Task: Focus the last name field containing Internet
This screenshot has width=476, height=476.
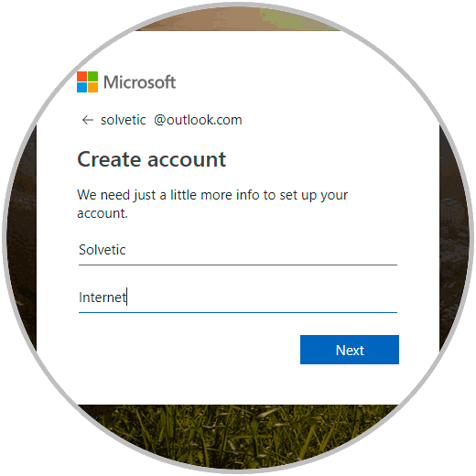Action: click(238, 297)
